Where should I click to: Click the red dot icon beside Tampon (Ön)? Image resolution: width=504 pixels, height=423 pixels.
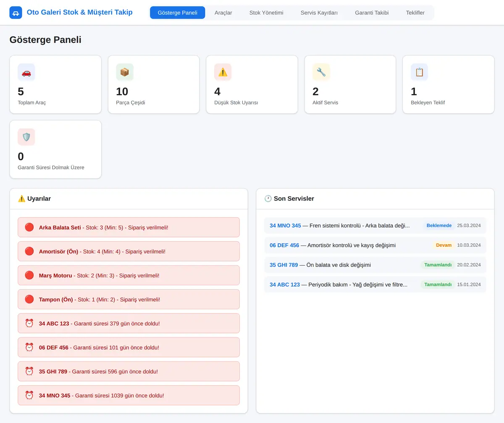[x=29, y=299]
